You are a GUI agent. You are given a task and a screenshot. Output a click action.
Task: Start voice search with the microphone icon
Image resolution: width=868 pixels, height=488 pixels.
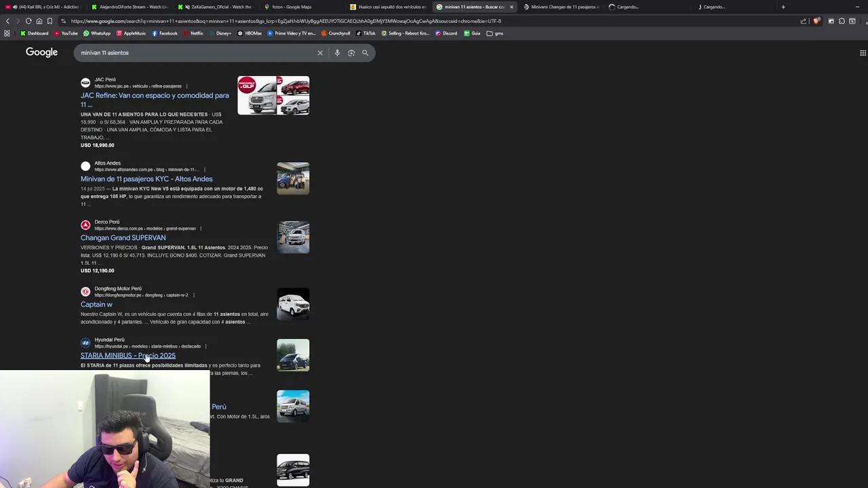tap(337, 53)
